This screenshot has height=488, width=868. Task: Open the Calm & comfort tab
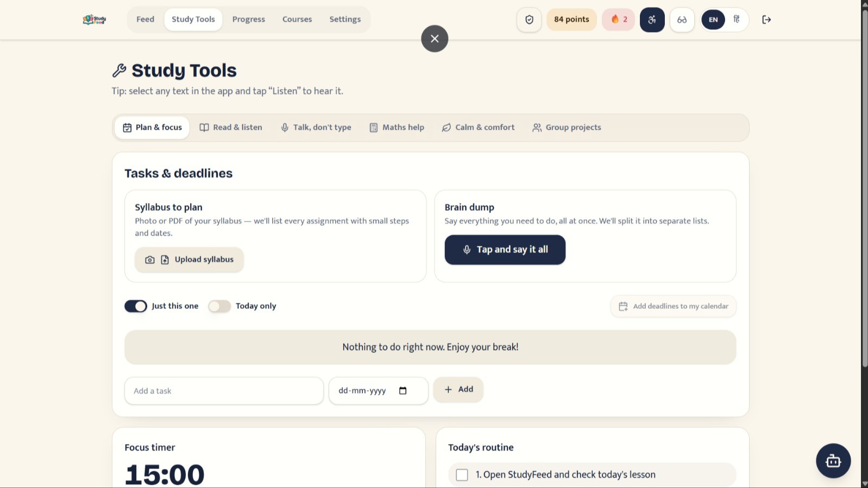pyautogui.click(x=478, y=128)
